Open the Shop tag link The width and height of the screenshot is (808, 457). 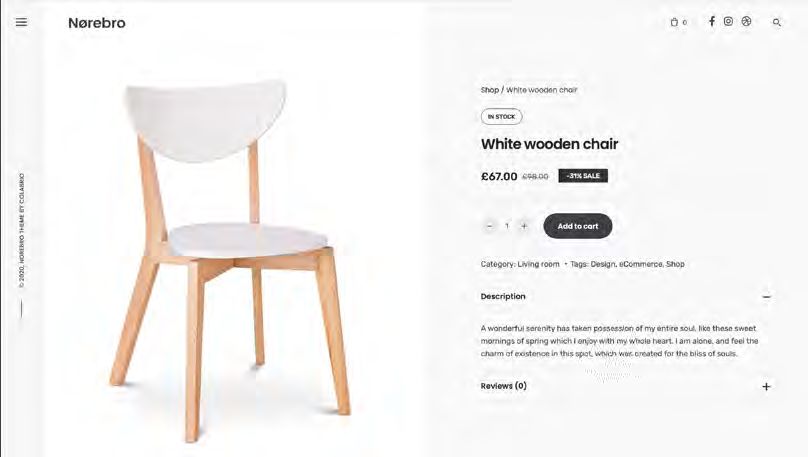[x=675, y=264]
